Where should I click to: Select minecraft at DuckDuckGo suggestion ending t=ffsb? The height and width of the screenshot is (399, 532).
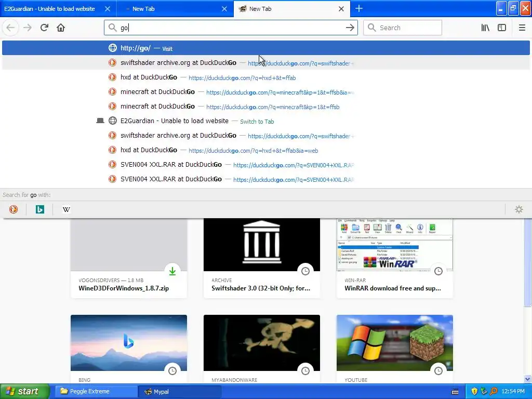(265, 107)
